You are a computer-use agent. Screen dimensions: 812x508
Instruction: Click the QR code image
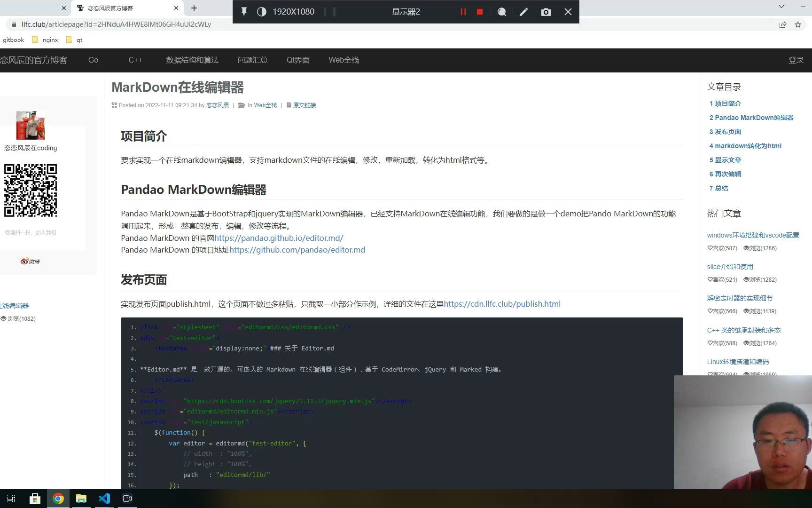click(x=31, y=190)
